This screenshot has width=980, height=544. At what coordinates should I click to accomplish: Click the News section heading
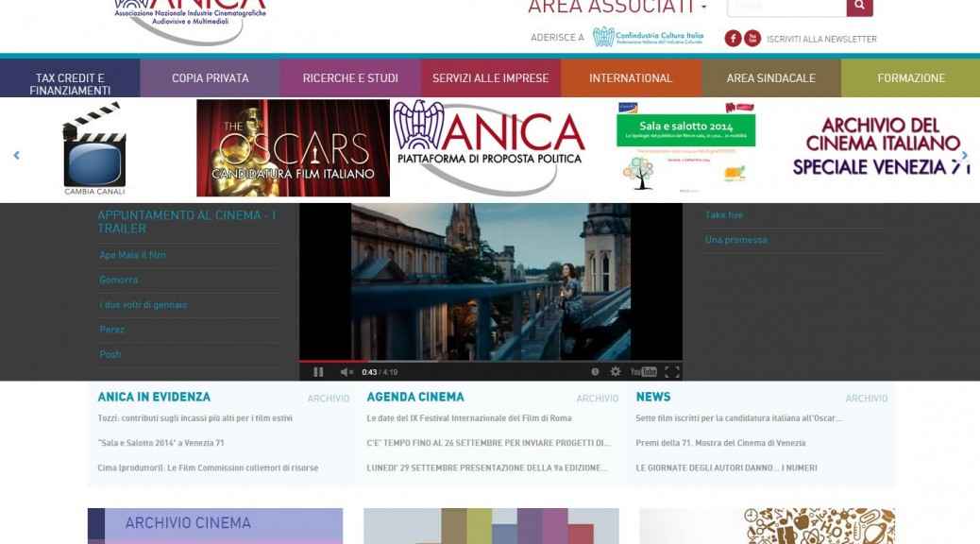[x=653, y=397]
